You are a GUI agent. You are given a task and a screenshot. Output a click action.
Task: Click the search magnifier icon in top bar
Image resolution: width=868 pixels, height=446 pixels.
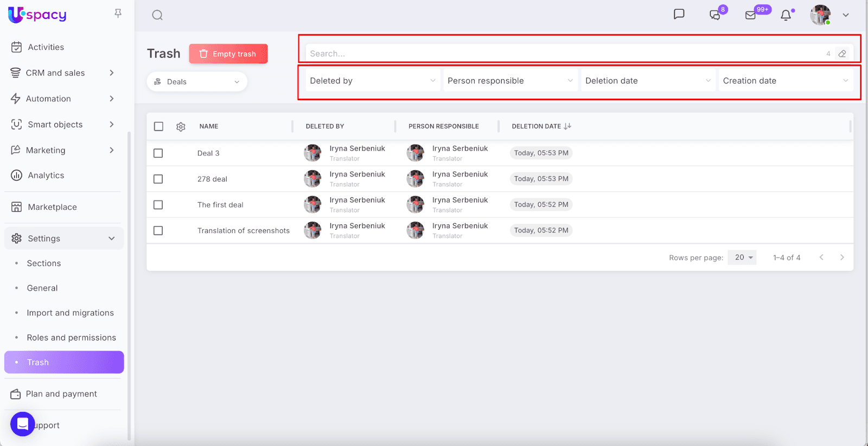coord(157,15)
